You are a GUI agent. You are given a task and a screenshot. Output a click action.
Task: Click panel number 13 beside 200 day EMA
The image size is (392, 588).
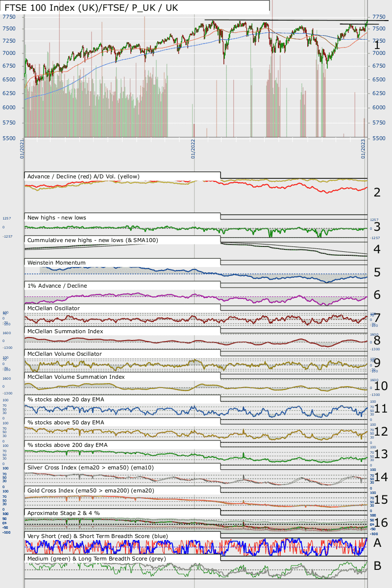(381, 454)
